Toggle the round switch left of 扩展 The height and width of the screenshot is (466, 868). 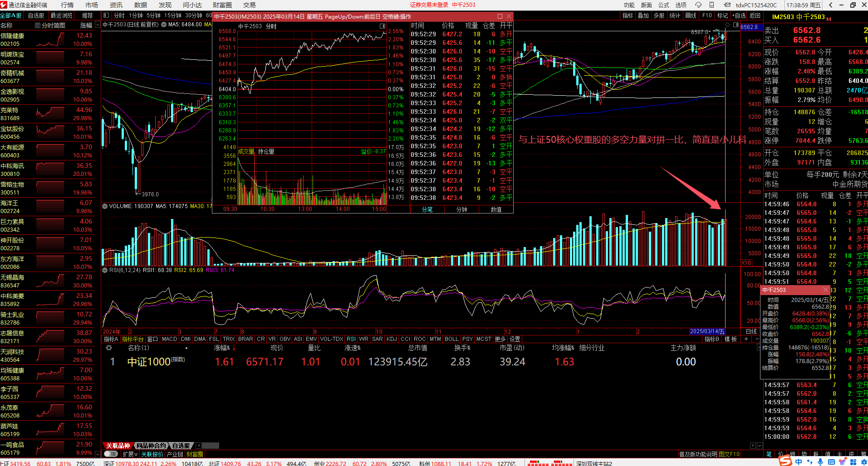[110, 454]
